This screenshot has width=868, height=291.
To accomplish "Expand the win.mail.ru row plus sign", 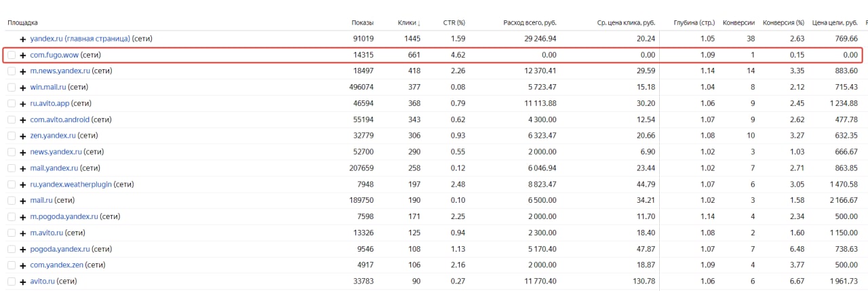I will click(23, 88).
